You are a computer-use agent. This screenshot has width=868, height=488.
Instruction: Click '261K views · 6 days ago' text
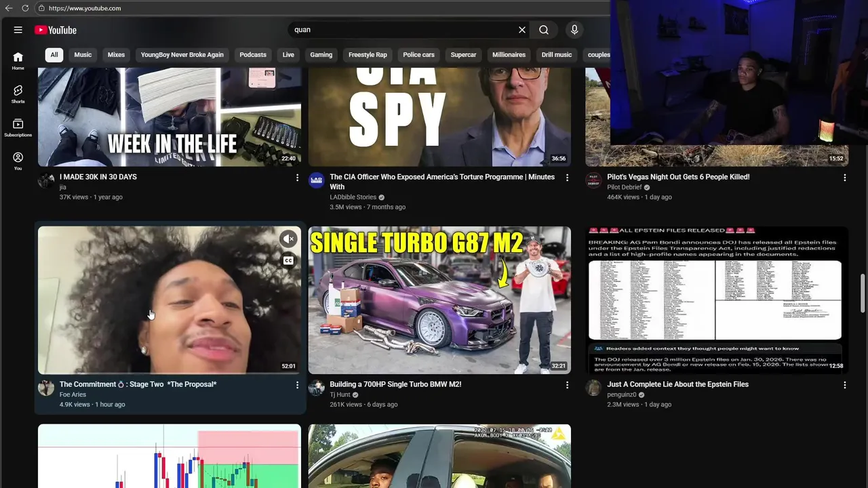(363, 405)
